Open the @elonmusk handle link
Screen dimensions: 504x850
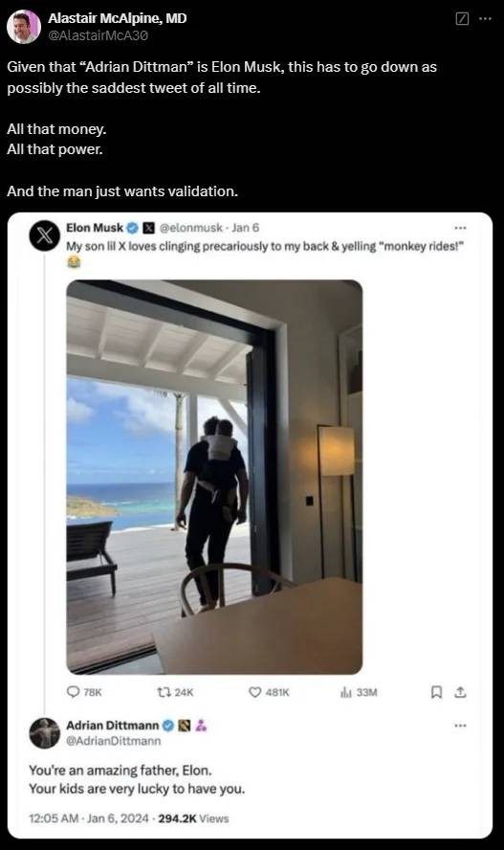[190, 228]
